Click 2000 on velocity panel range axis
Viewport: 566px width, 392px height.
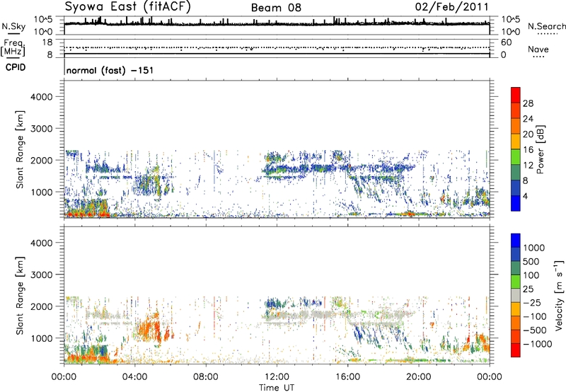41,306
